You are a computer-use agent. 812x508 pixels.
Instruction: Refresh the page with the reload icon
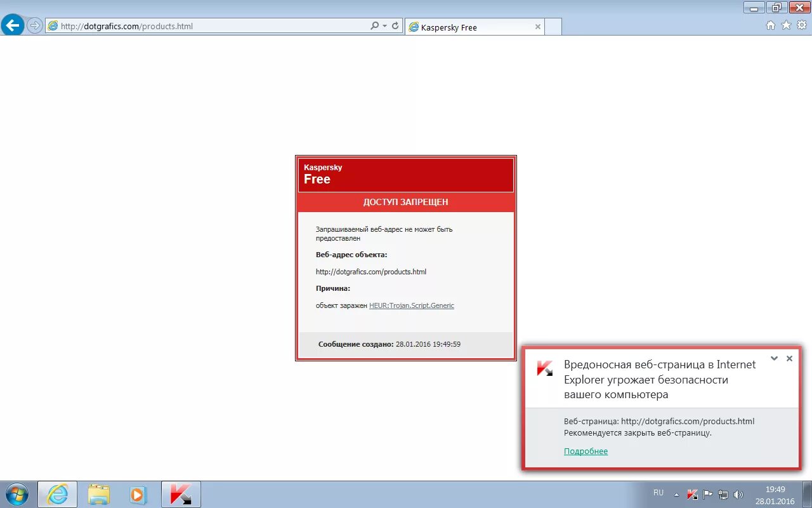tap(395, 26)
